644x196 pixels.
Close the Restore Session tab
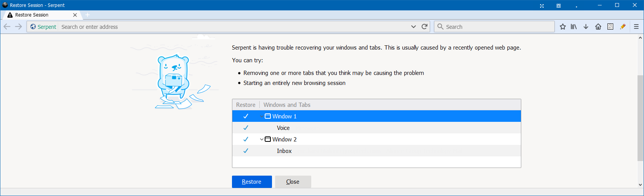pyautogui.click(x=75, y=15)
